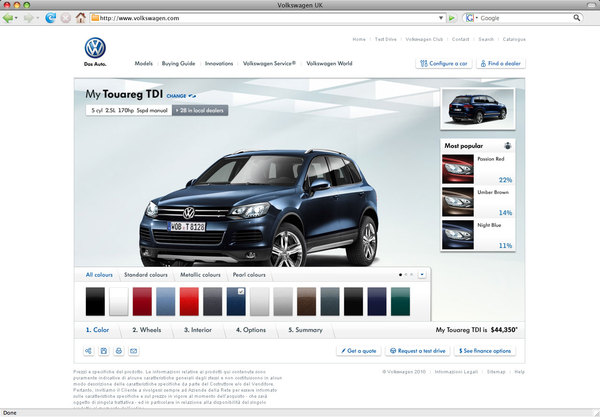Viewport: 600px width, 417px height.
Task: Expand the colour palette pager arrow
Action: pyautogui.click(x=423, y=273)
